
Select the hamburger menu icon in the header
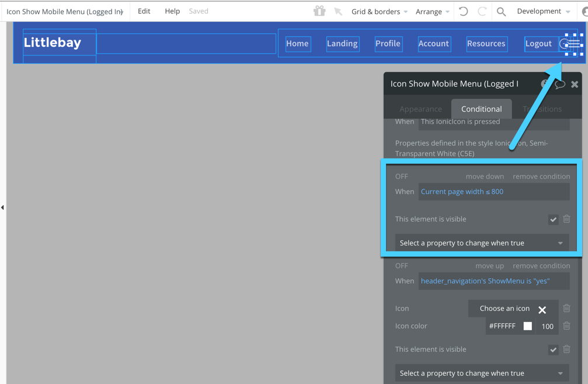573,44
